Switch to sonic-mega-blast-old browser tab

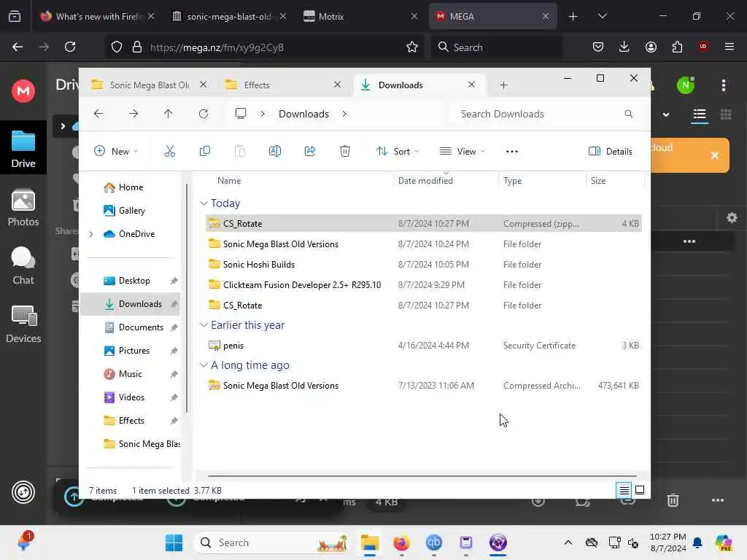tap(229, 16)
